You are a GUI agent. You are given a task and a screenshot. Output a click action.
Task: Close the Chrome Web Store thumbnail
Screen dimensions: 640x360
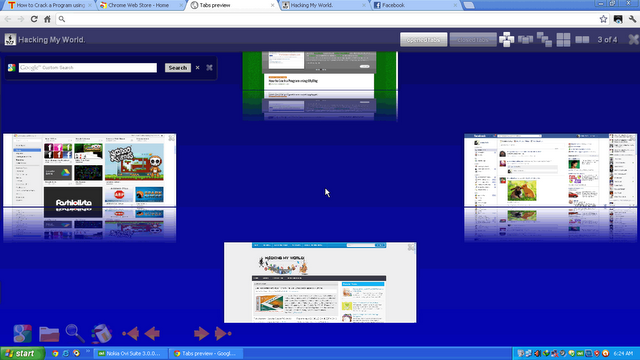tap(171, 139)
